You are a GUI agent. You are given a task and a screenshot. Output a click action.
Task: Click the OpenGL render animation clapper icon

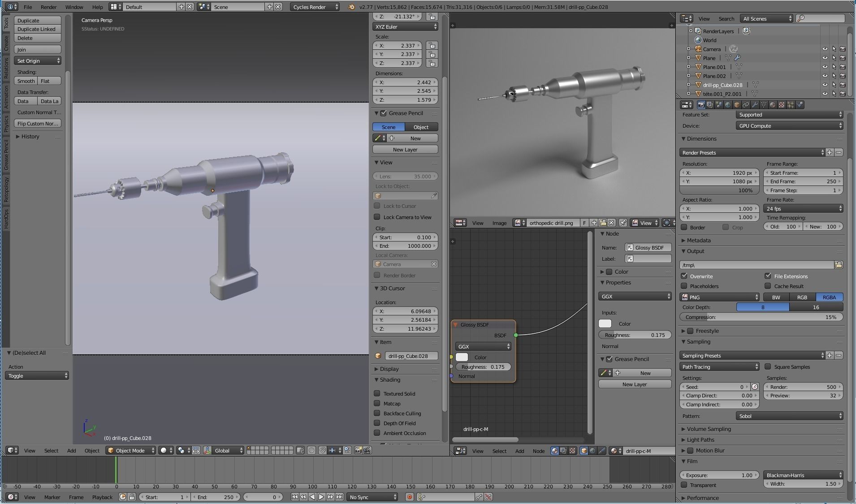[x=367, y=450]
